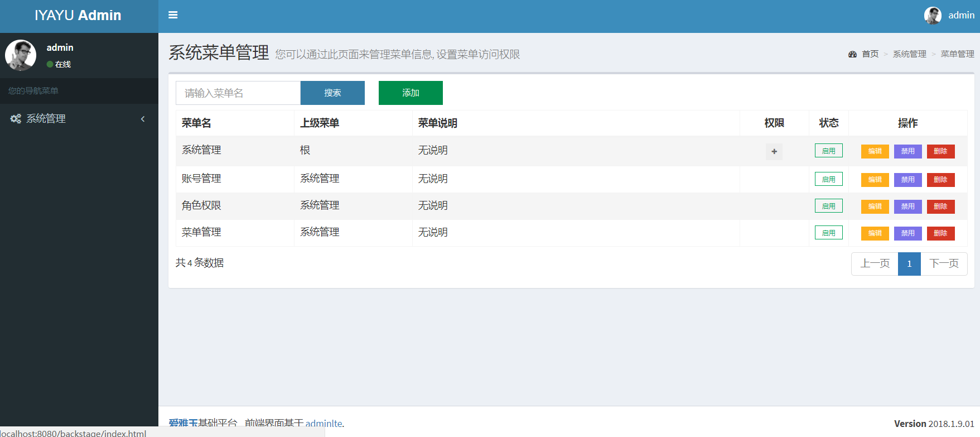Click 编辑 for the 菜单管理 row
980x437 pixels.
pos(875,233)
